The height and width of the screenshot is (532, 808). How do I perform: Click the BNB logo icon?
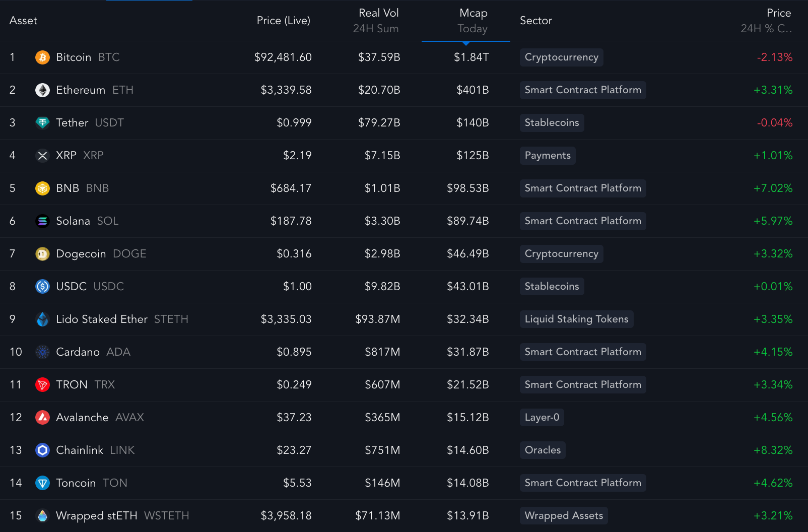42,188
